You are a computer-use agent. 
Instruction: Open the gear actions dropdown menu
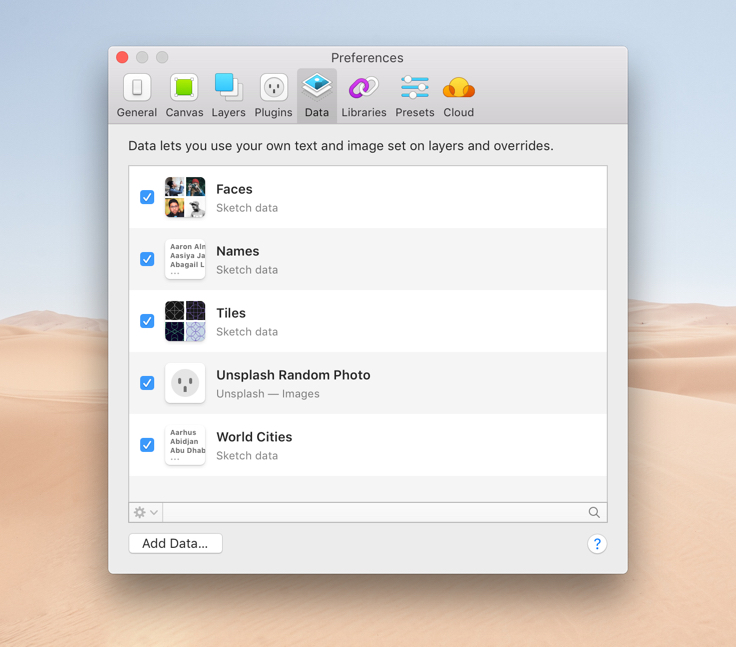(146, 512)
